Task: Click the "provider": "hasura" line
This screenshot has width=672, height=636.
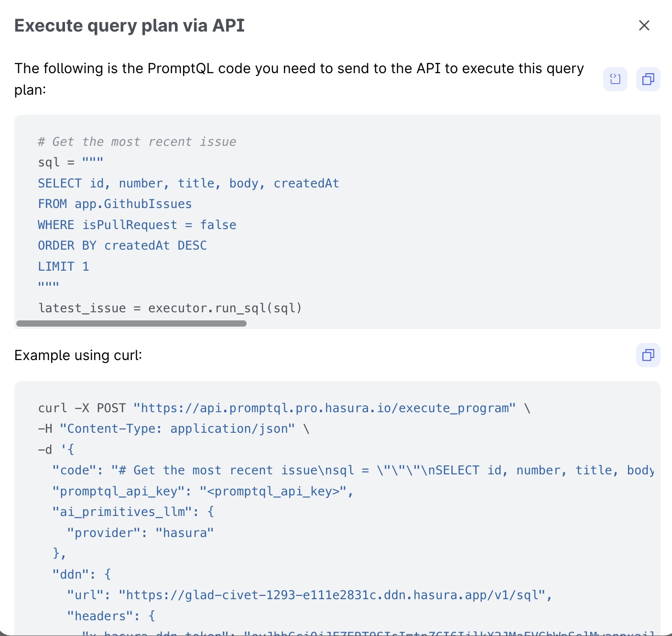Action: point(141,533)
